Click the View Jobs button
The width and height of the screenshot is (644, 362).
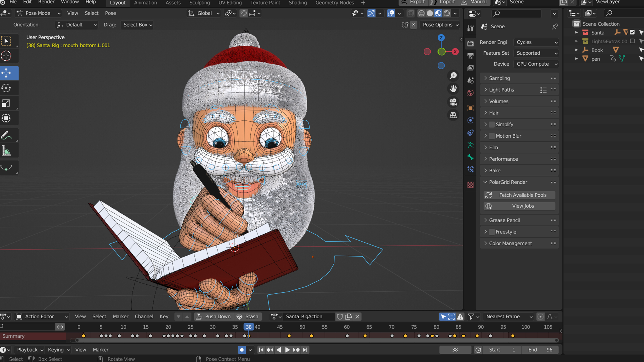[x=519, y=206]
